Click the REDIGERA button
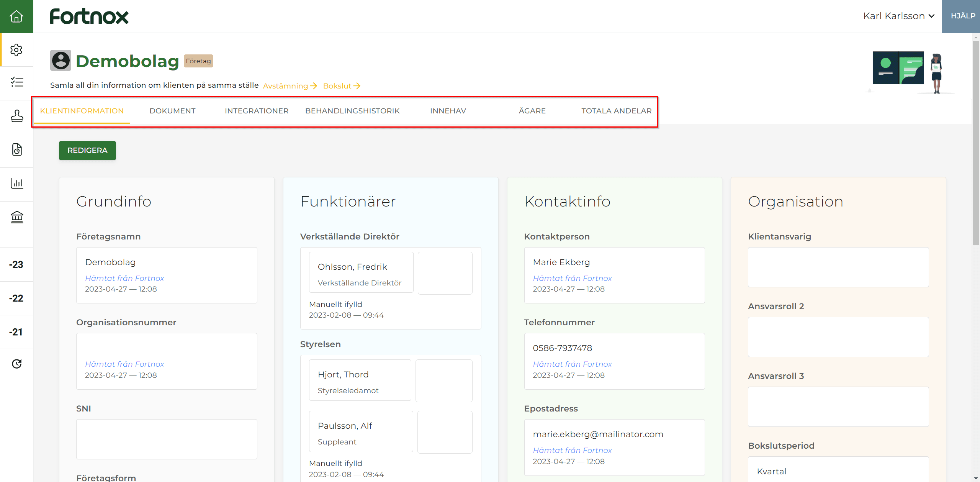The width and height of the screenshot is (980, 482). 87,151
